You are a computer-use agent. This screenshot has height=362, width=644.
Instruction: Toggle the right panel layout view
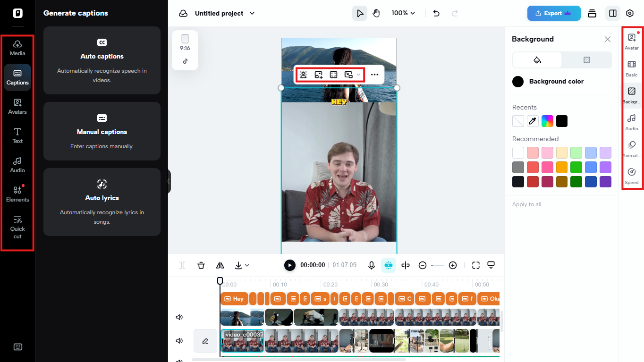pos(612,13)
